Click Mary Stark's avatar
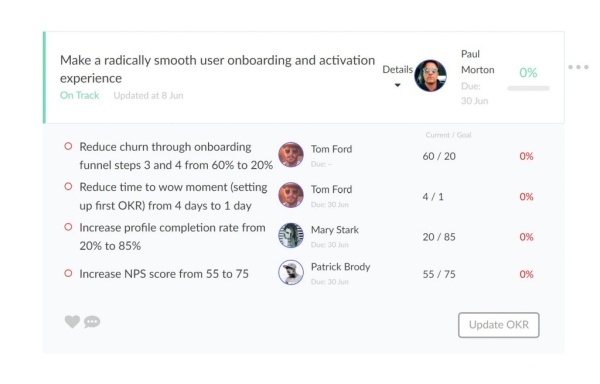 click(x=291, y=235)
